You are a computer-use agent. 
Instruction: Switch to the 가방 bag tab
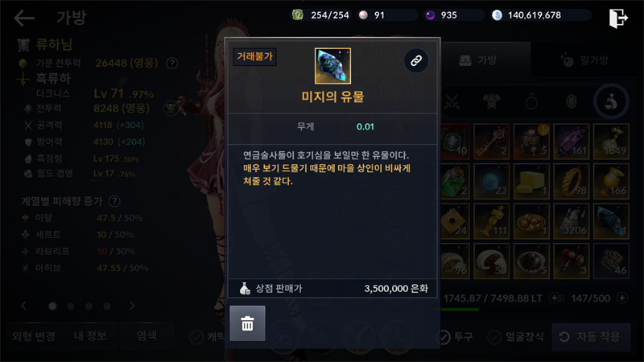tap(479, 60)
